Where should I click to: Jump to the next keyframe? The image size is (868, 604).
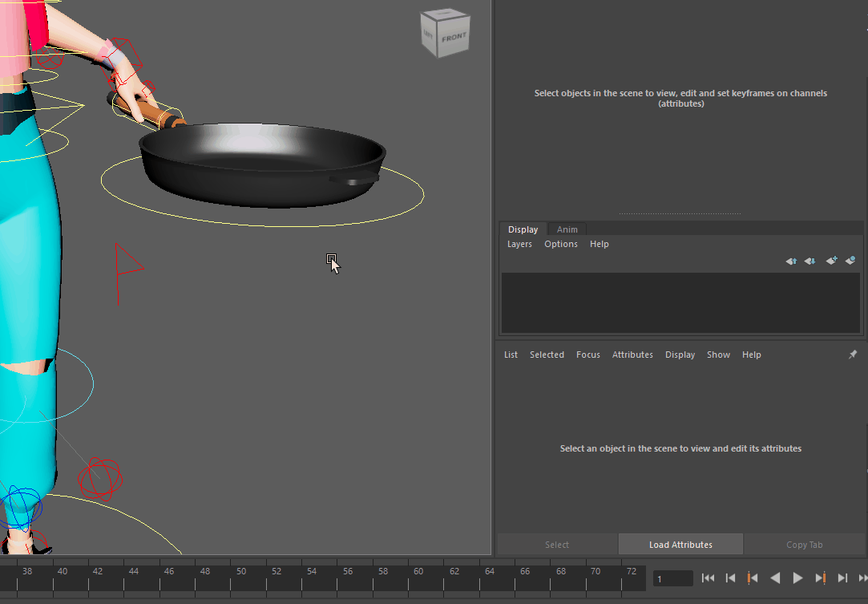[820, 578]
